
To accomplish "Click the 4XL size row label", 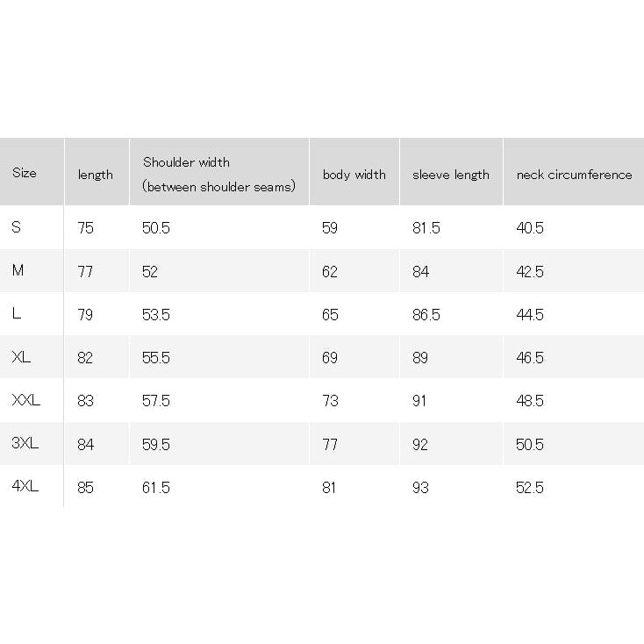I will [25, 486].
